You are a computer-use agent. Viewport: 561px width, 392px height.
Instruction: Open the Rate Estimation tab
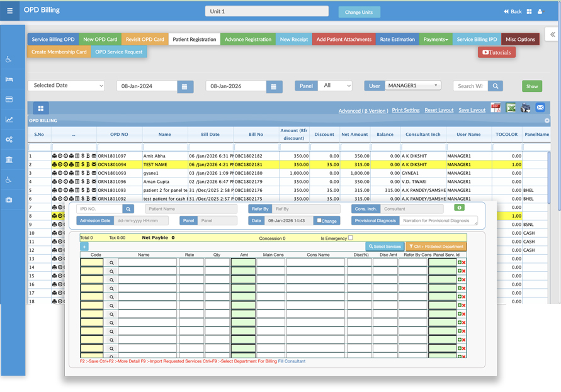pos(397,40)
